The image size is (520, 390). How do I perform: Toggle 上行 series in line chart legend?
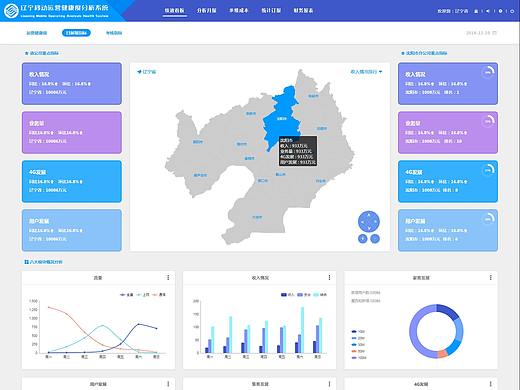[143, 295]
